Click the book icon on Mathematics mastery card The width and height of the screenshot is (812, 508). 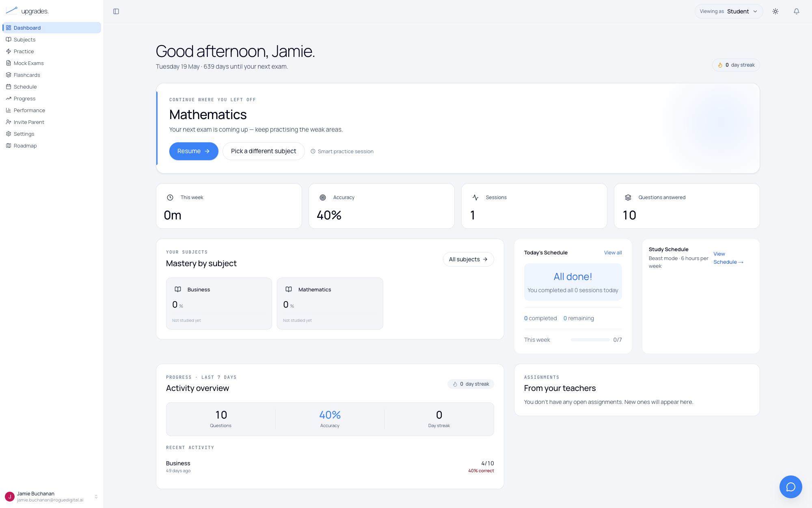point(289,289)
